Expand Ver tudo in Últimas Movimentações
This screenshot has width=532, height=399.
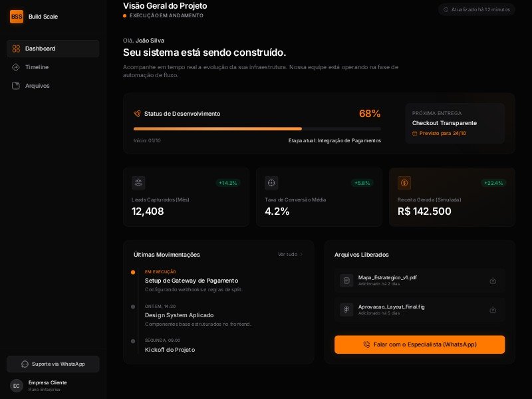tap(290, 254)
